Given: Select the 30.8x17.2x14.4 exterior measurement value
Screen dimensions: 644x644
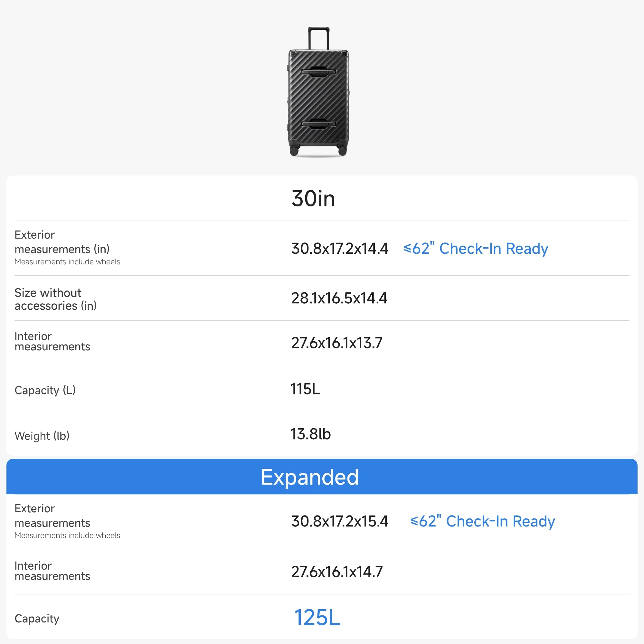Looking at the screenshot, I should point(340,249).
